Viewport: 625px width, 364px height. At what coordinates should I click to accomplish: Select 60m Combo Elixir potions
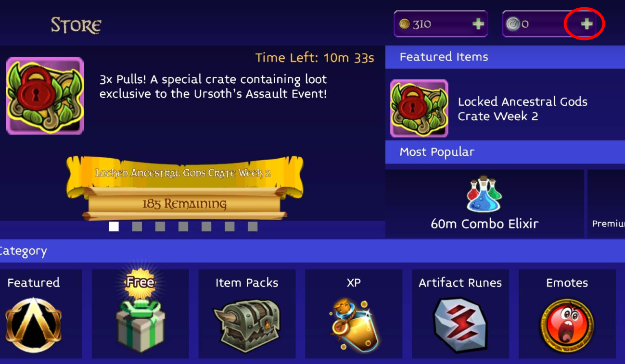(485, 203)
